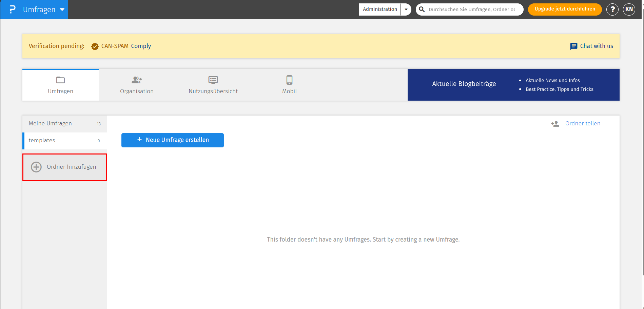Click the Administration button

[380, 9]
